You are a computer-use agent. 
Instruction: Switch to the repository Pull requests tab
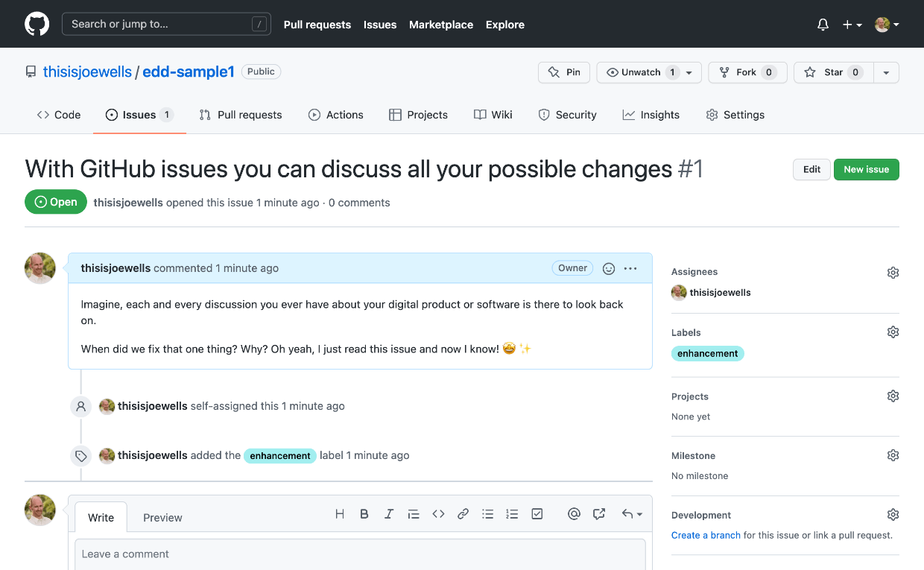pos(241,115)
